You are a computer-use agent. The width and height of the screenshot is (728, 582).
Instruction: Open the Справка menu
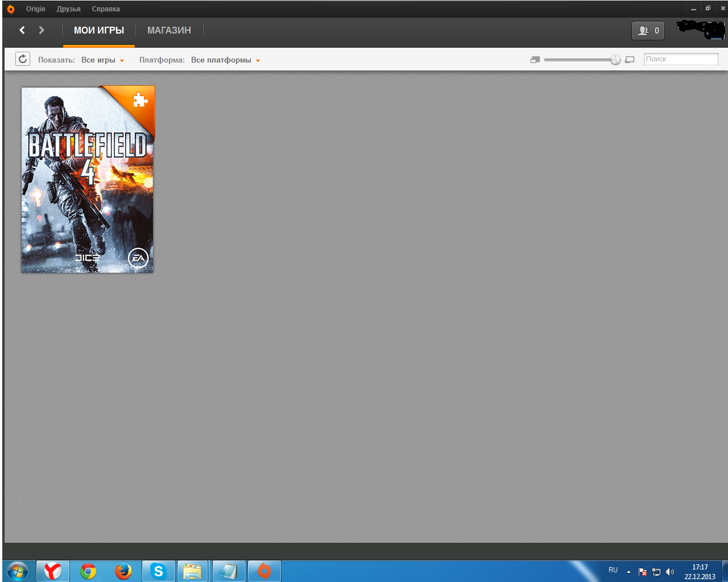tap(106, 9)
